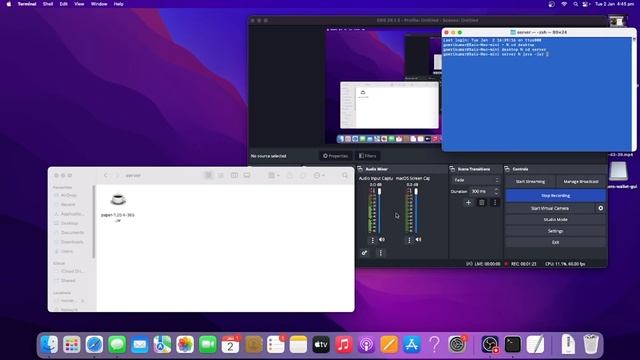The image size is (640, 360).
Task: Adjust macOS Screen Capture volume slider
Action: coord(416,211)
